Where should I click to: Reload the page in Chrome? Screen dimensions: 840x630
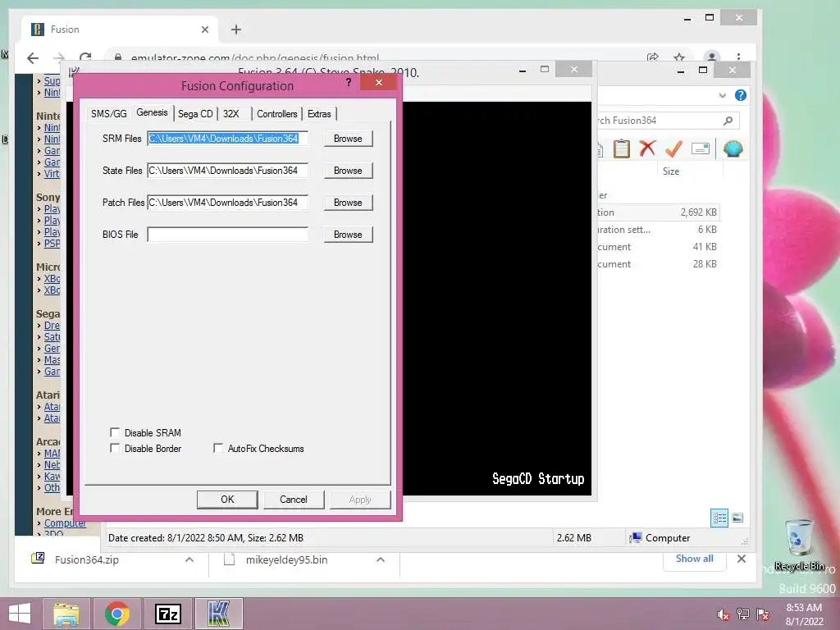point(85,57)
